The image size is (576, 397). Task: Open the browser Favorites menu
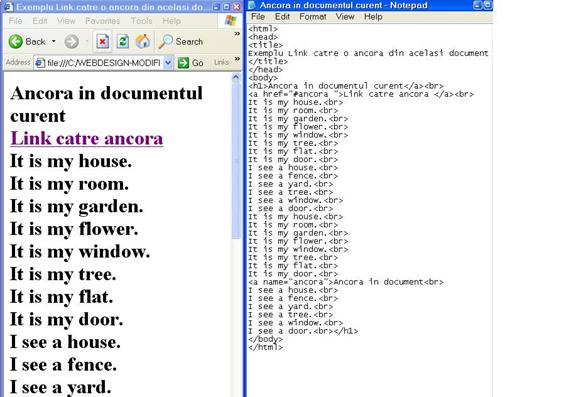point(102,21)
